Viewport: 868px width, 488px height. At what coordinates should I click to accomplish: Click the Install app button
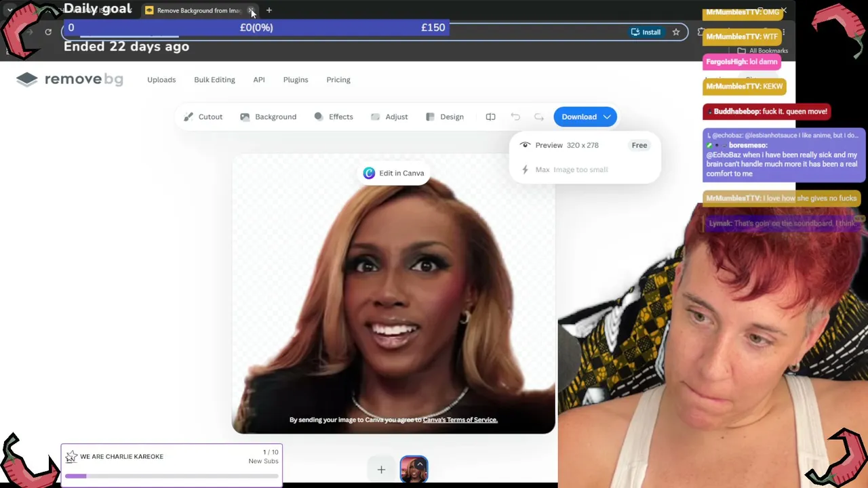[x=646, y=32]
